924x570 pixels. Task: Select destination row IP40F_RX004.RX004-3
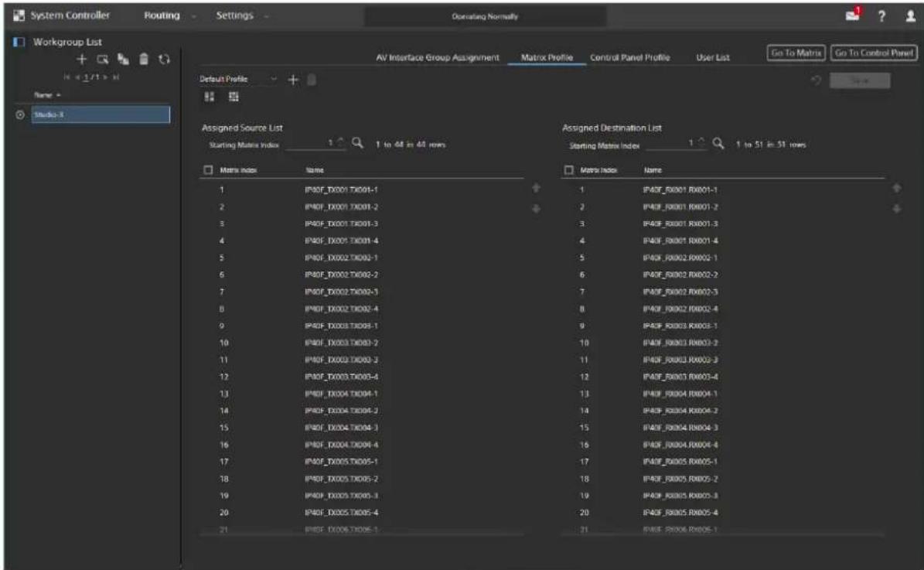pos(722,428)
